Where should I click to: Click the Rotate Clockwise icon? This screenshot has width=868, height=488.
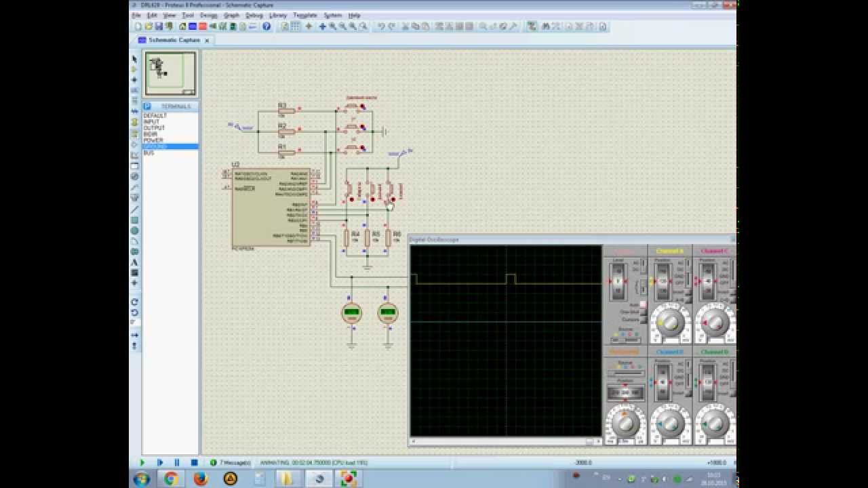click(134, 302)
